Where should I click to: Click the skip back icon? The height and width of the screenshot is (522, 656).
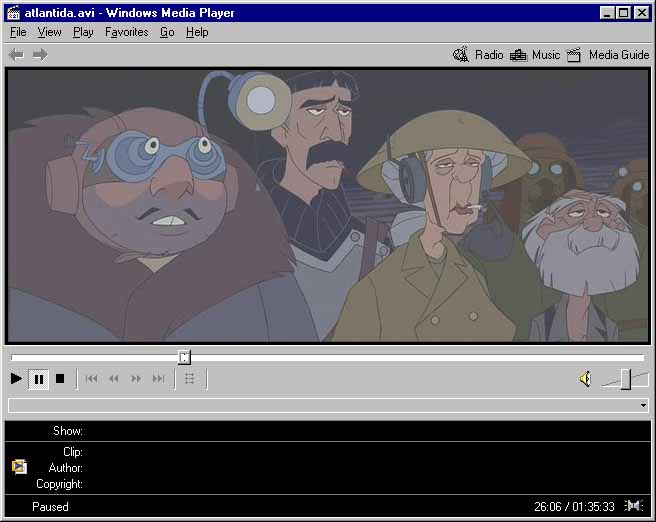(x=91, y=379)
